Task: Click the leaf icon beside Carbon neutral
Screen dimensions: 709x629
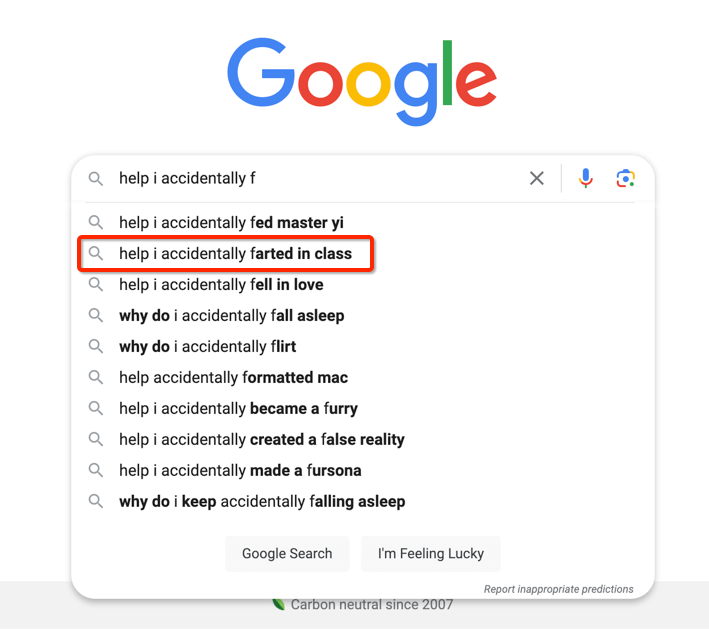Action: pos(279,604)
